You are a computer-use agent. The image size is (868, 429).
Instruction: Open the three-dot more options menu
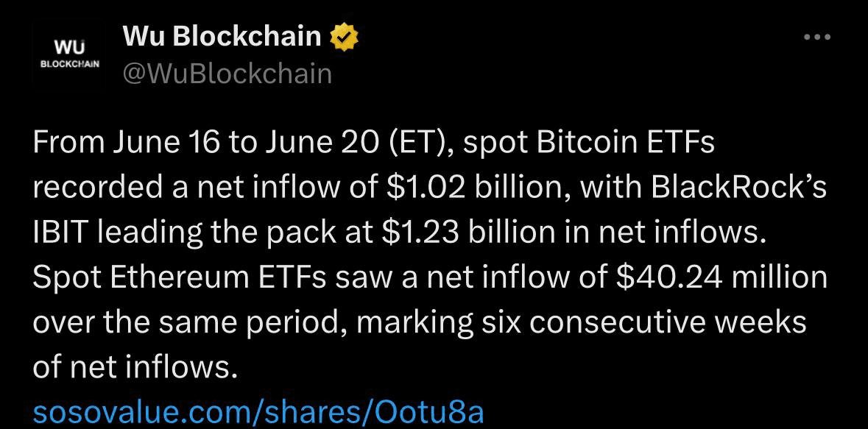tap(817, 37)
